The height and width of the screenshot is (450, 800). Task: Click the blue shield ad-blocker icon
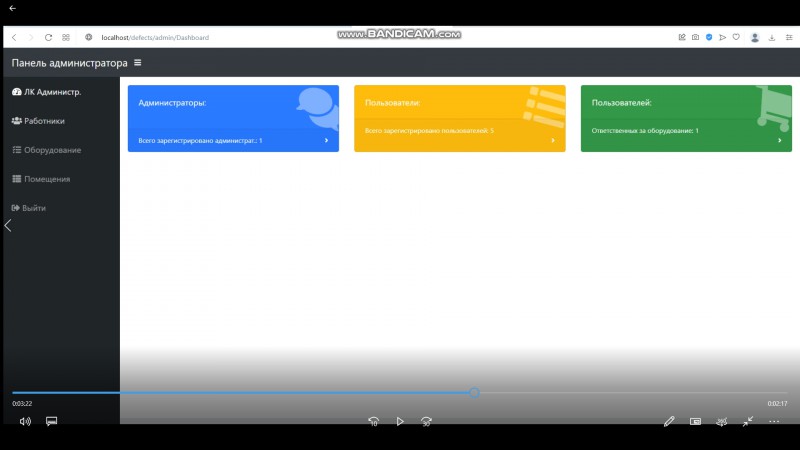tap(709, 37)
